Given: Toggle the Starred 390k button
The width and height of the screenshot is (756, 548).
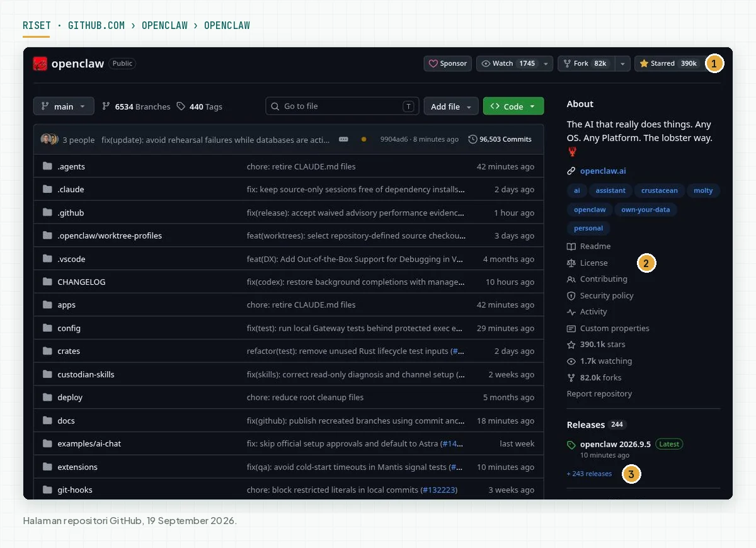Looking at the screenshot, I should click(x=669, y=64).
